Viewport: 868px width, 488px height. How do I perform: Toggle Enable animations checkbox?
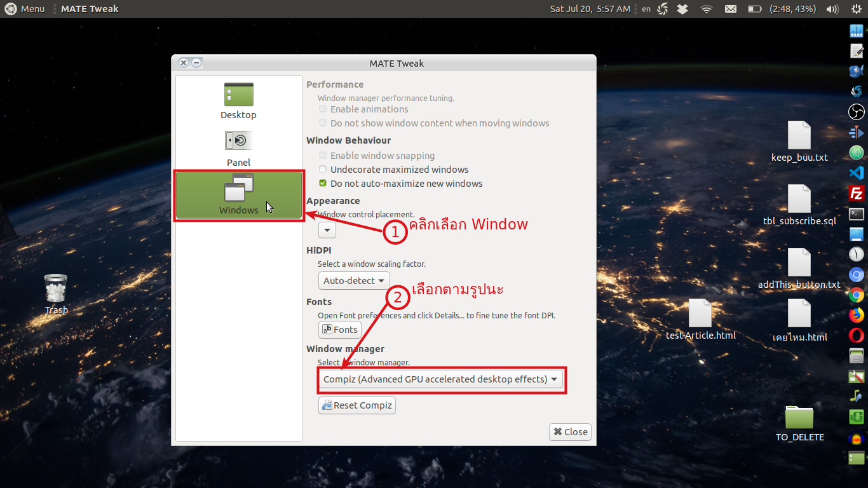(323, 109)
